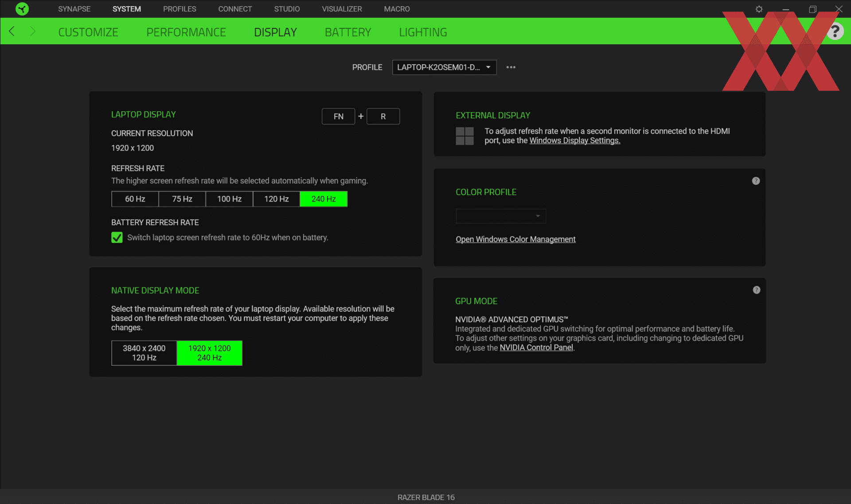The width and height of the screenshot is (851, 504).
Task: Open the MACRO module
Action: click(x=396, y=8)
